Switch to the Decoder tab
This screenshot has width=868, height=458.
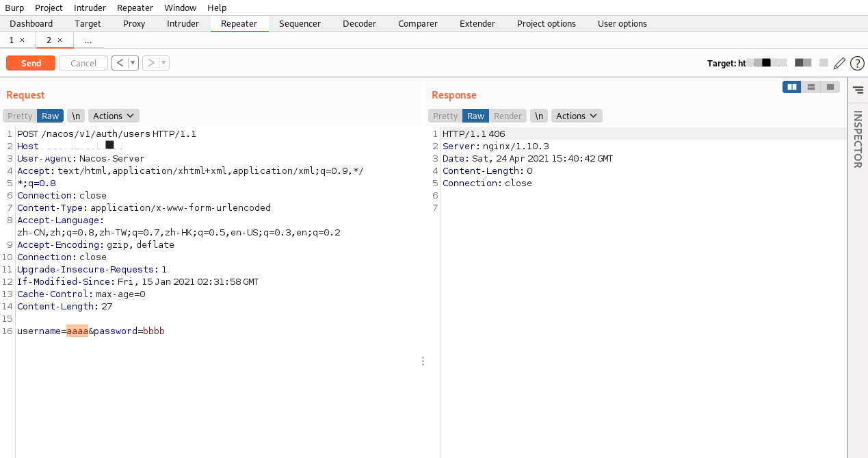[359, 23]
